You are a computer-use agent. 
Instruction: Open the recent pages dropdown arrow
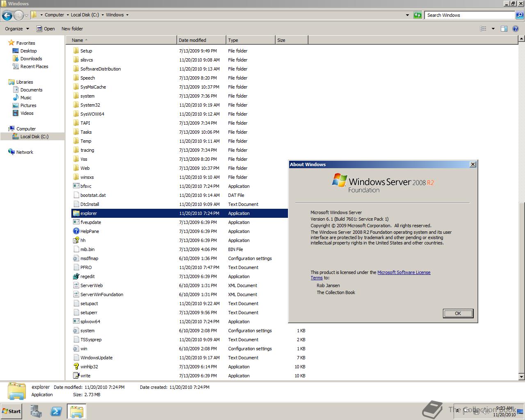coord(26,16)
